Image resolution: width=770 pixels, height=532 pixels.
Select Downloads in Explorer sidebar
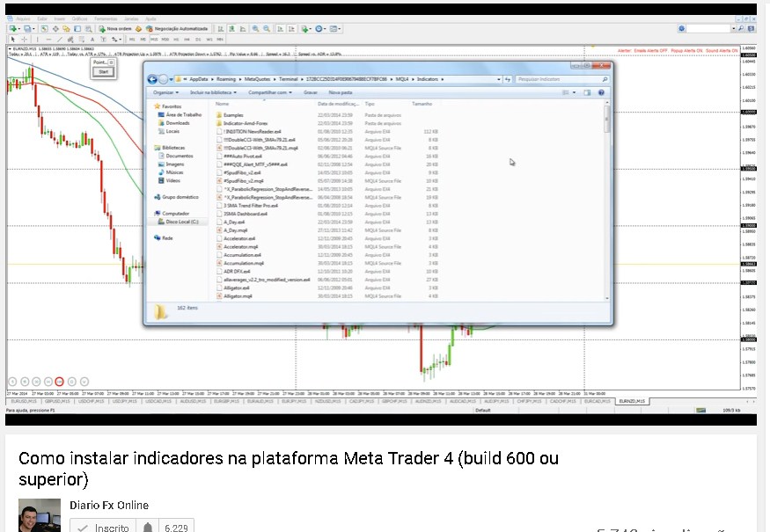(178, 123)
